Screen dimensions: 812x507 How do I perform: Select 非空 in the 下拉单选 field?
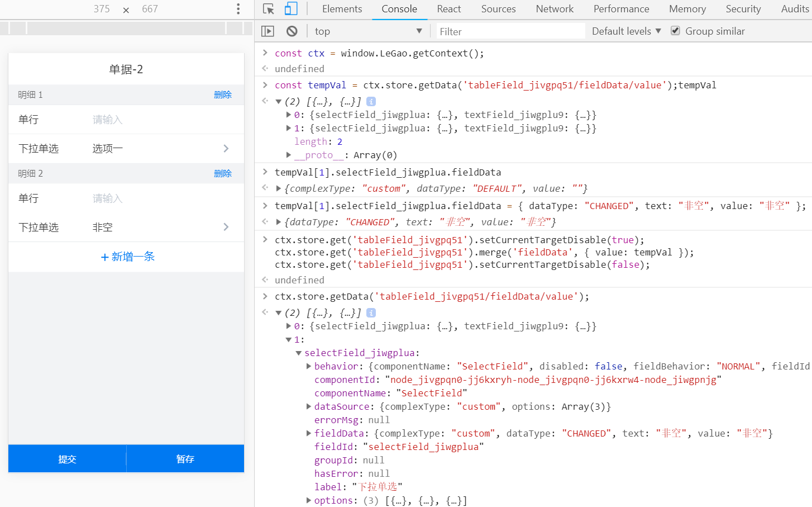[x=103, y=227]
